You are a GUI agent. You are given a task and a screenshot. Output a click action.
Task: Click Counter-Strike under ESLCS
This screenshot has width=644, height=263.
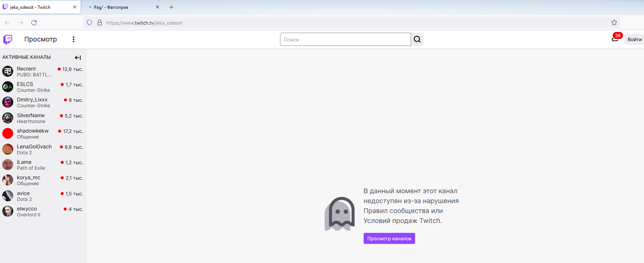coord(33,90)
